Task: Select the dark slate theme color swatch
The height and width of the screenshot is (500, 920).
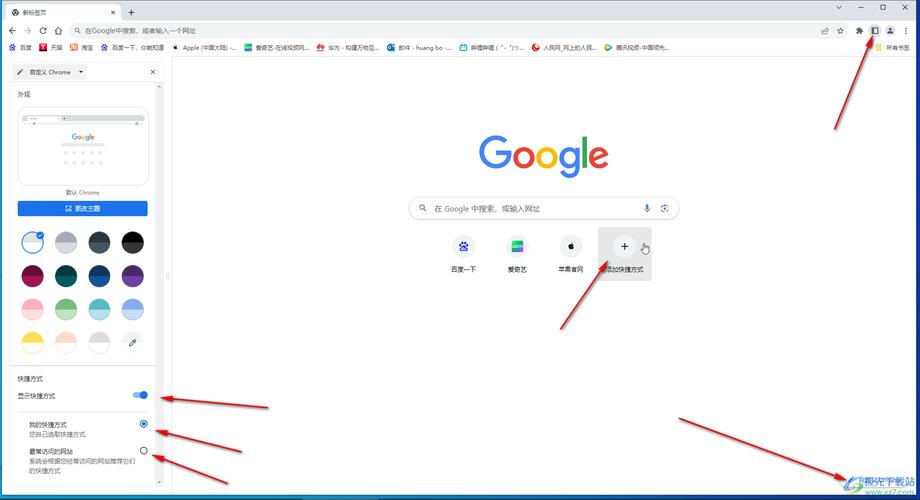Action: point(99,242)
